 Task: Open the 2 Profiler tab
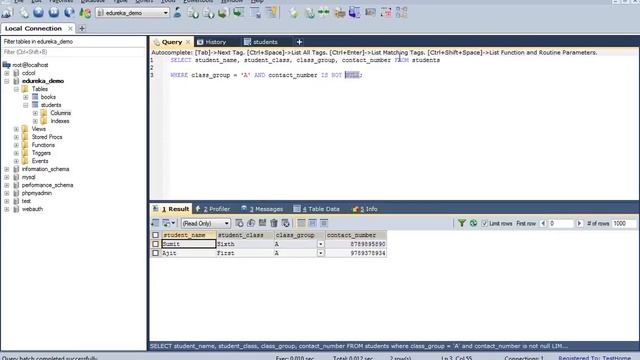[x=213, y=209]
